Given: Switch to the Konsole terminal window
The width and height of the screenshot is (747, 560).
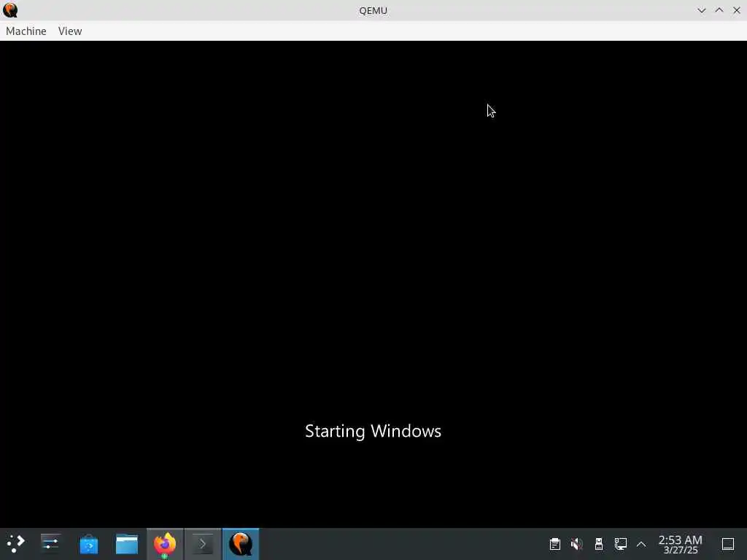Looking at the screenshot, I should coord(203,544).
